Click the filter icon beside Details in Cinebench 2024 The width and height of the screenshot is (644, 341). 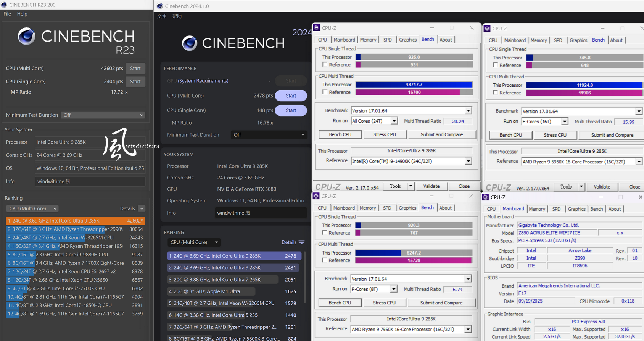(302, 242)
